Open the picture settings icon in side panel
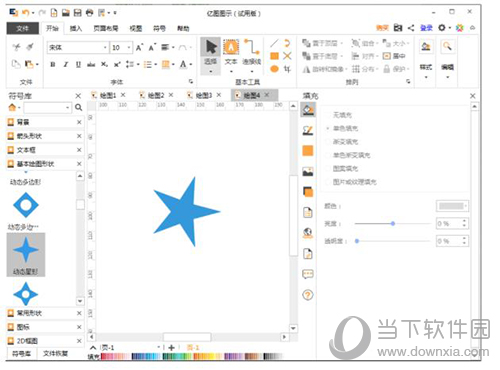 coord(308,171)
